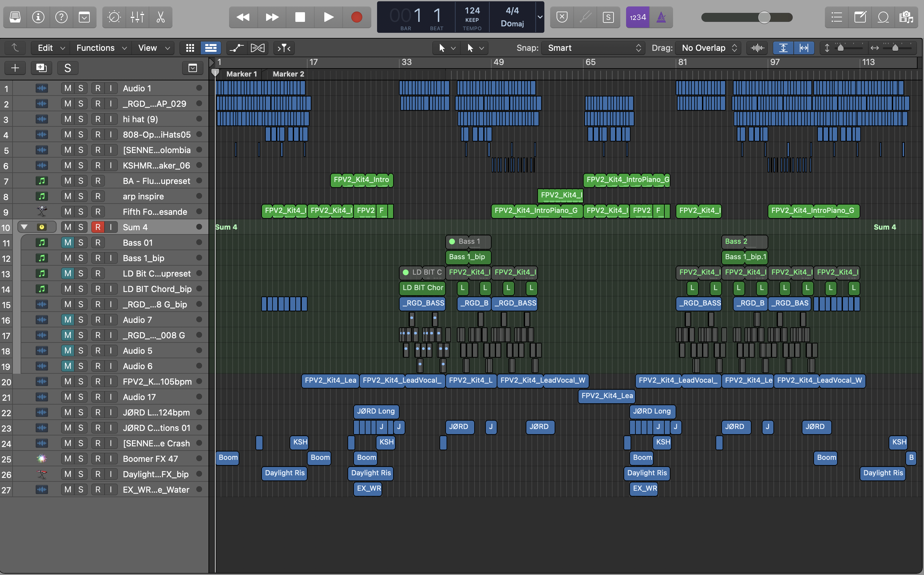Image resolution: width=924 pixels, height=575 pixels.
Task: Click the tempo 124 display
Action: click(472, 11)
